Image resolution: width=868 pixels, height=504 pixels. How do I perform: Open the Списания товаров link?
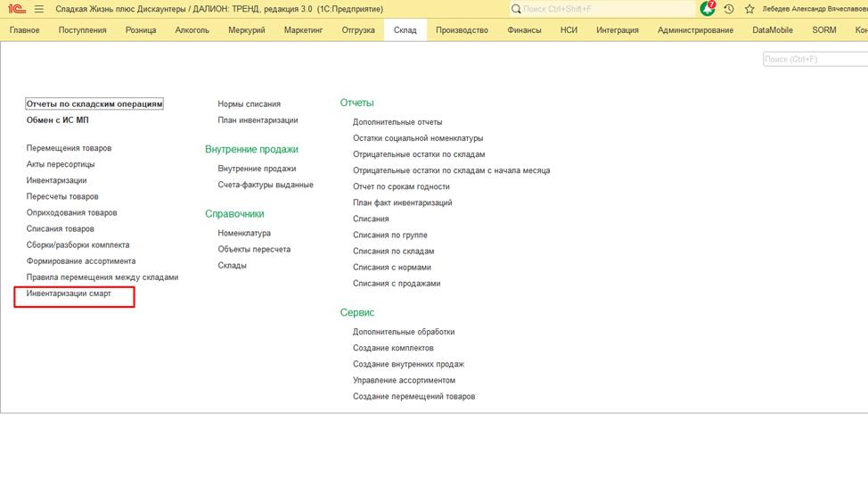click(60, 229)
